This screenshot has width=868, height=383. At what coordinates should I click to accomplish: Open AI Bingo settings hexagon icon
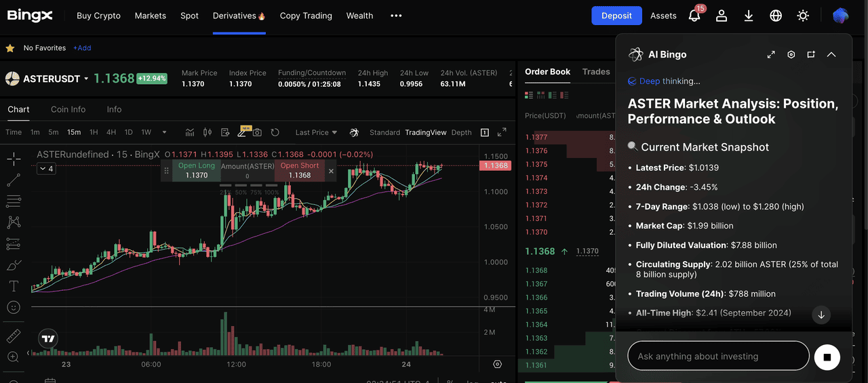791,55
